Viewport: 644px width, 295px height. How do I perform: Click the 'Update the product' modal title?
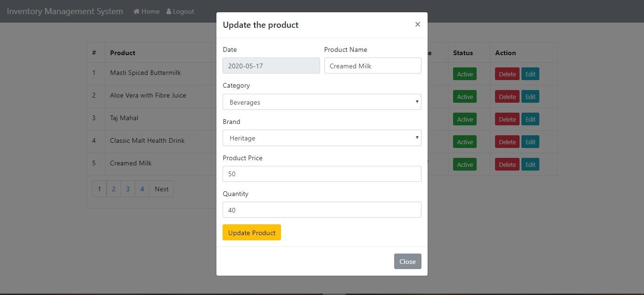[x=261, y=25]
